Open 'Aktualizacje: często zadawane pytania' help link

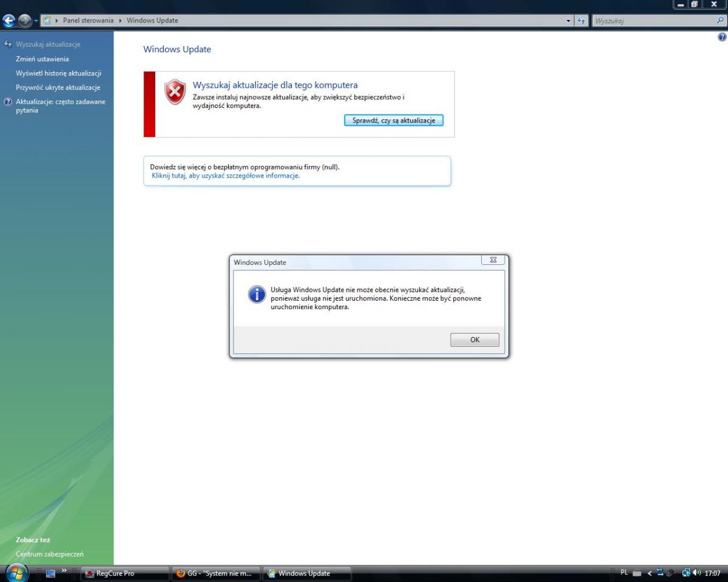click(x=61, y=106)
